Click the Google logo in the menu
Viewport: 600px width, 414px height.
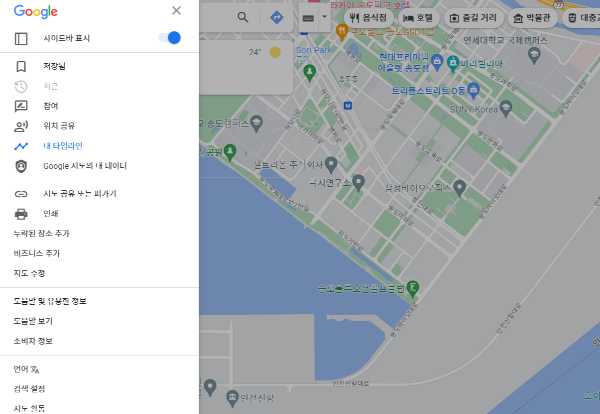coord(36,11)
